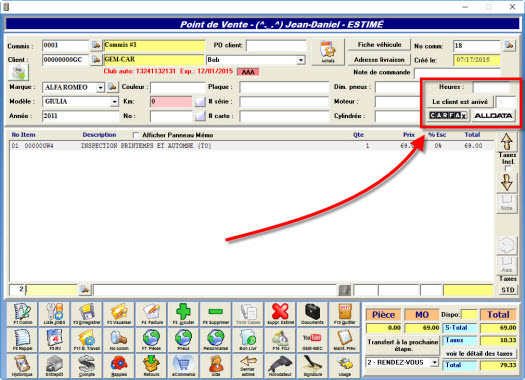Open the F7 Pièces globe icon
The width and height of the screenshot is (525, 380).
click(151, 340)
